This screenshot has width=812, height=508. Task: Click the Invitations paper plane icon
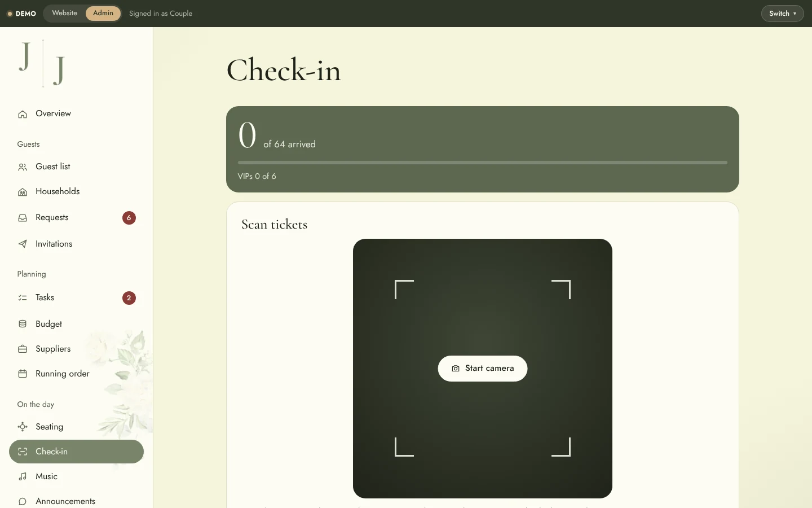click(x=23, y=244)
